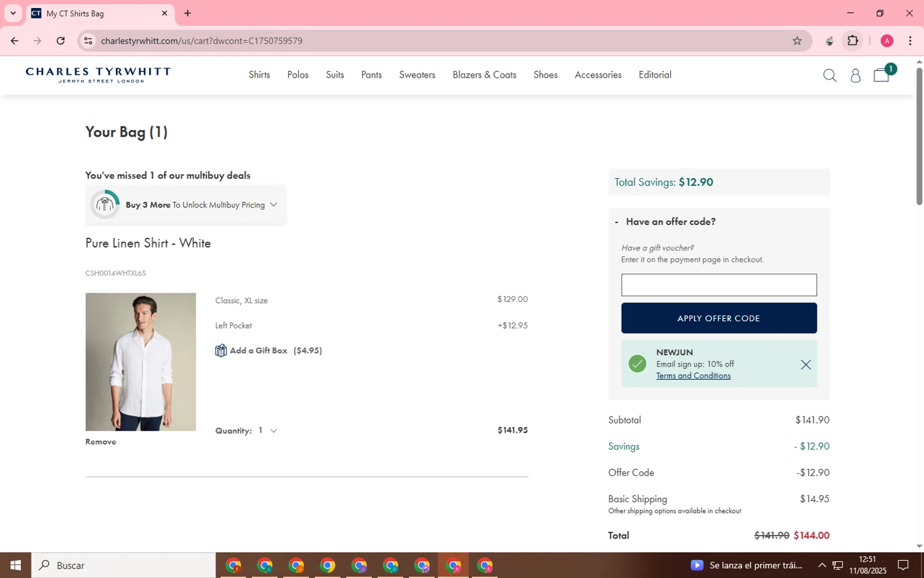The height and width of the screenshot is (578, 924).
Task: Open the Blazers & Coats menu
Action: [484, 75]
